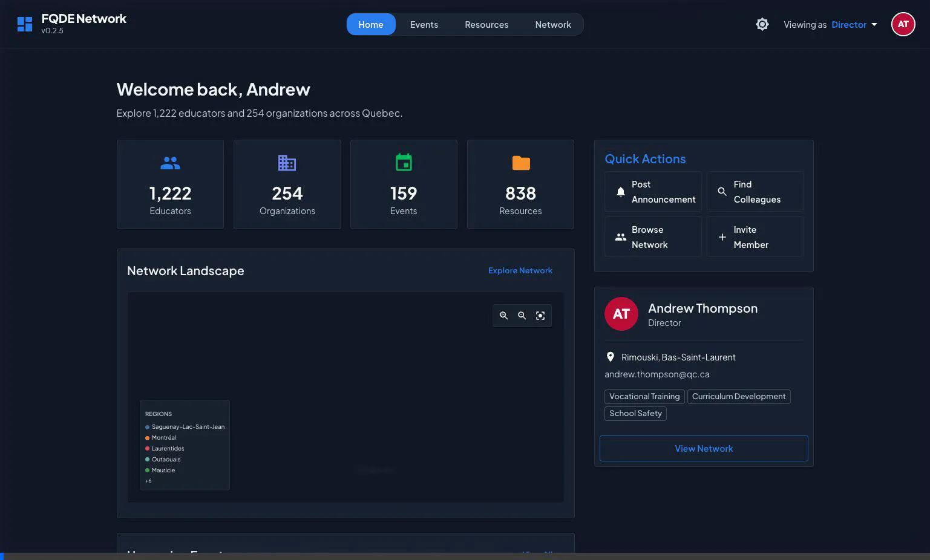Image resolution: width=930 pixels, height=560 pixels.
Task: Open the AT user avatar in header
Action: (x=903, y=24)
